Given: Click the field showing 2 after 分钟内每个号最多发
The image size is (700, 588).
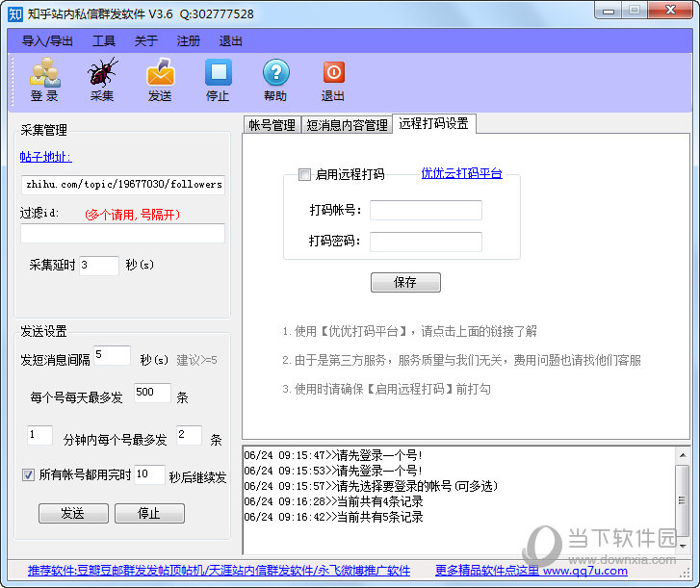Looking at the screenshot, I should (189, 435).
